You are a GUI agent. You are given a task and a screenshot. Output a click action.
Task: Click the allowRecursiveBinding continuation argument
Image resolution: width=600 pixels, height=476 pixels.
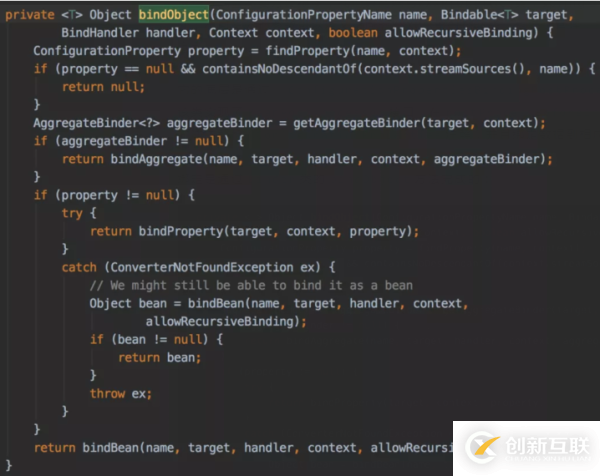tap(220, 321)
